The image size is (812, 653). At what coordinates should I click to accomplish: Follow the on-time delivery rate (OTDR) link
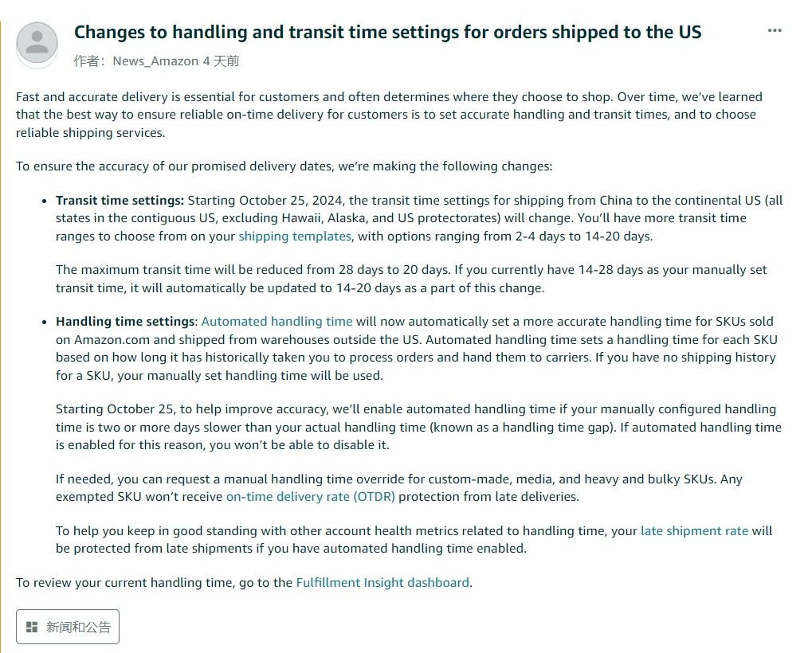click(x=310, y=497)
